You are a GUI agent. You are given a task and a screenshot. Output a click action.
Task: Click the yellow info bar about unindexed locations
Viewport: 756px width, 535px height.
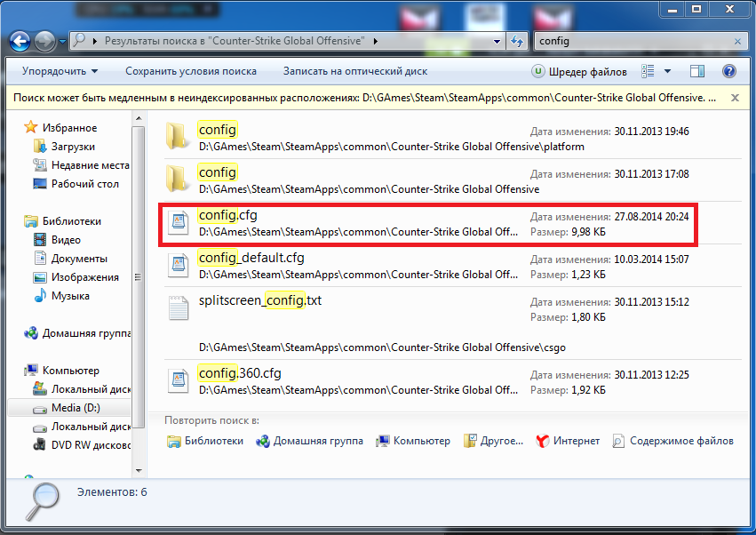365,98
